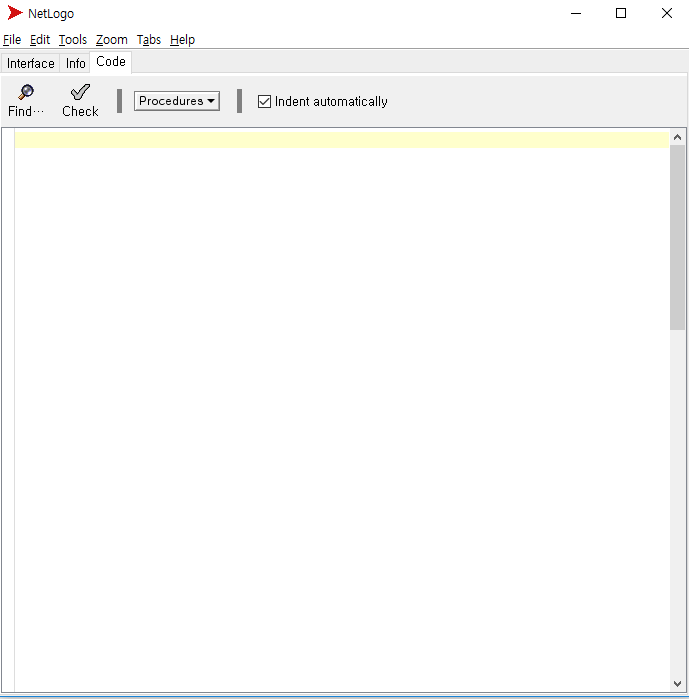689x699 pixels.
Task: Minimize the NetLogo window
Action: pyautogui.click(x=576, y=13)
